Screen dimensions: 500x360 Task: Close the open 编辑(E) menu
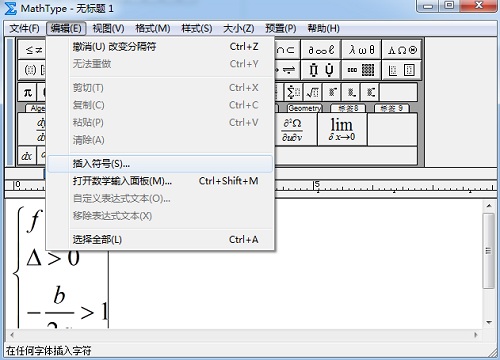pyautogui.click(x=66, y=29)
